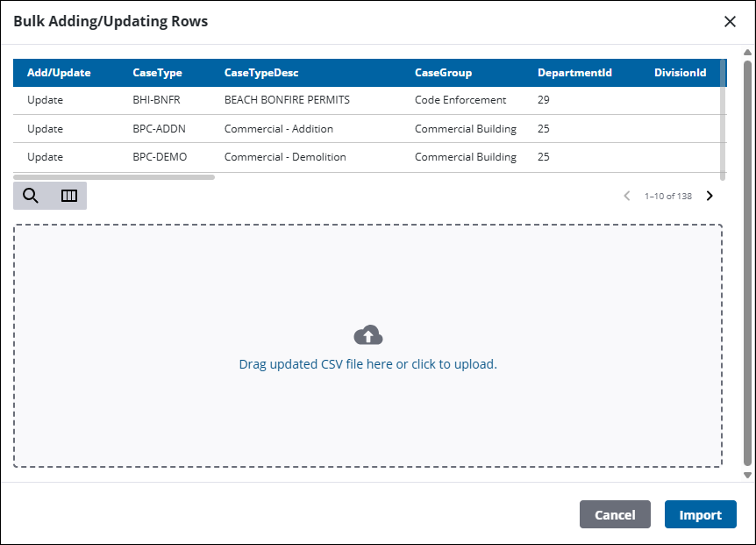Select the BHI-BNFR case type cell
The width and height of the screenshot is (756, 545).
[156, 100]
